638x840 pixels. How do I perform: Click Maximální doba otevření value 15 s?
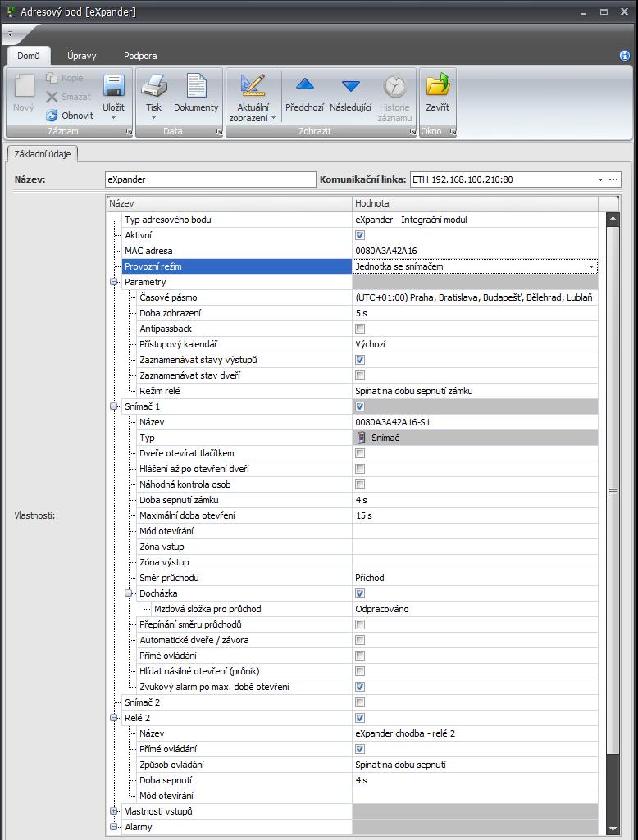point(363,515)
